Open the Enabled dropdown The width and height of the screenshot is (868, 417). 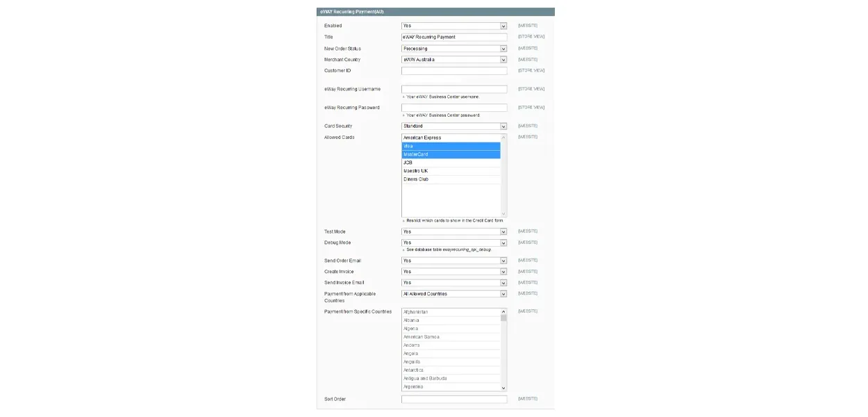[454, 26]
